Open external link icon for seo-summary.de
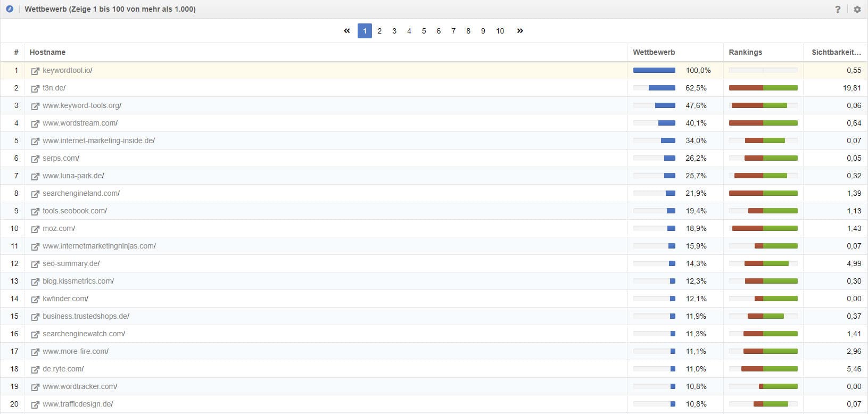 (35, 264)
